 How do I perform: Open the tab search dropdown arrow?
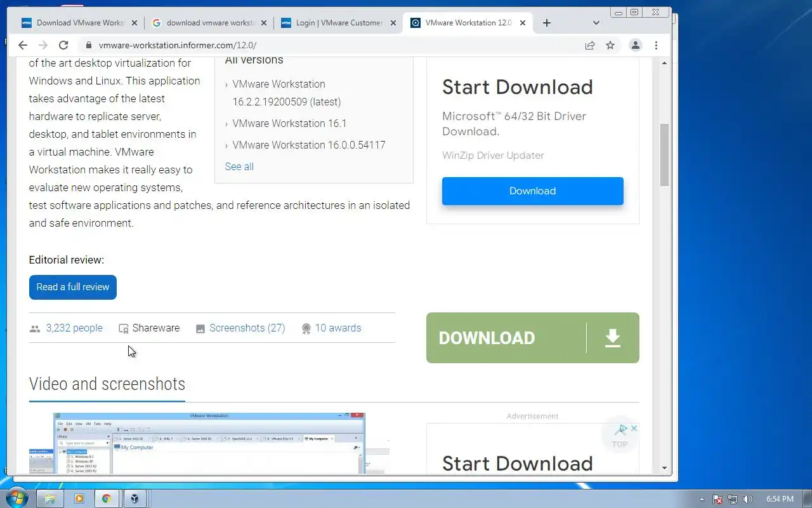tap(596, 23)
